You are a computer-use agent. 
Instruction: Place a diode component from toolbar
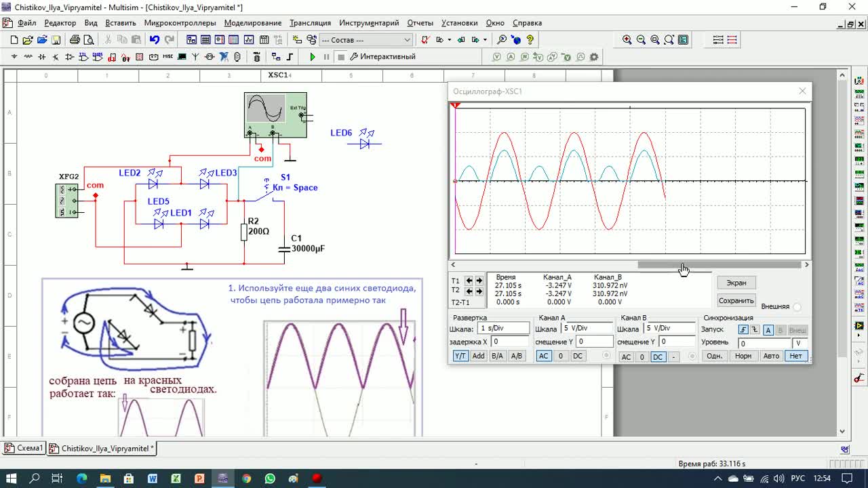(x=42, y=57)
